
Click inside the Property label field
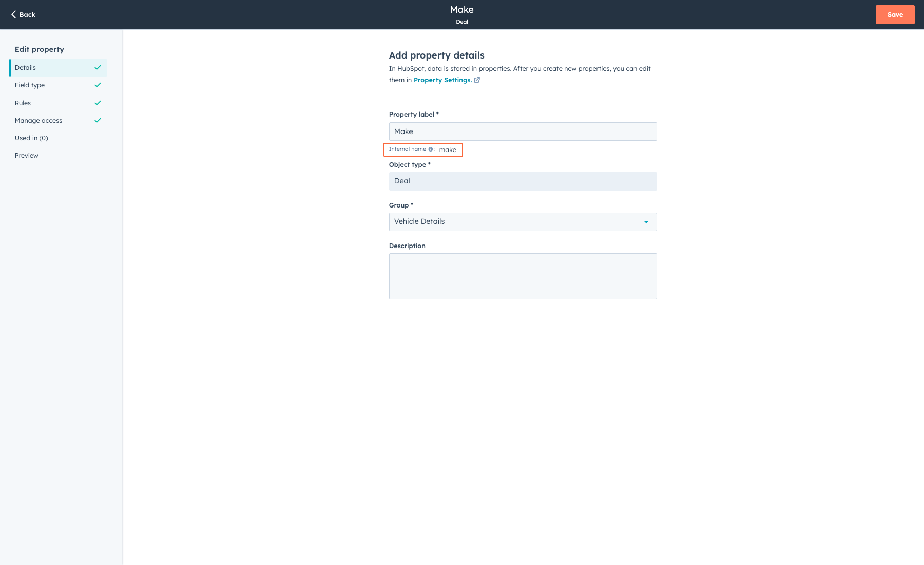tap(523, 131)
